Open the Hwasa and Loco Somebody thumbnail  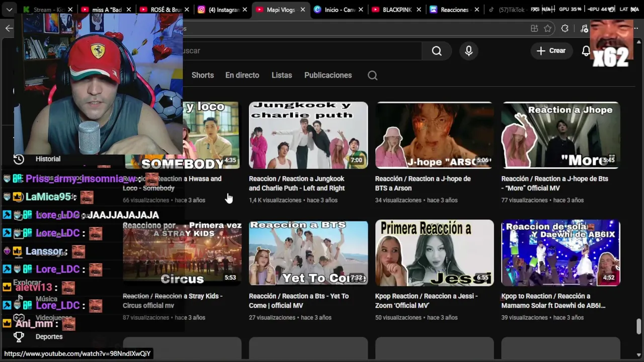click(x=211, y=135)
